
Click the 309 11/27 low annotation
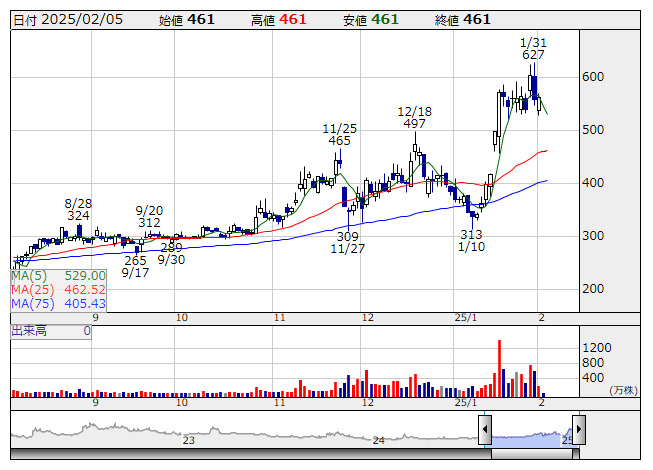[x=348, y=243]
